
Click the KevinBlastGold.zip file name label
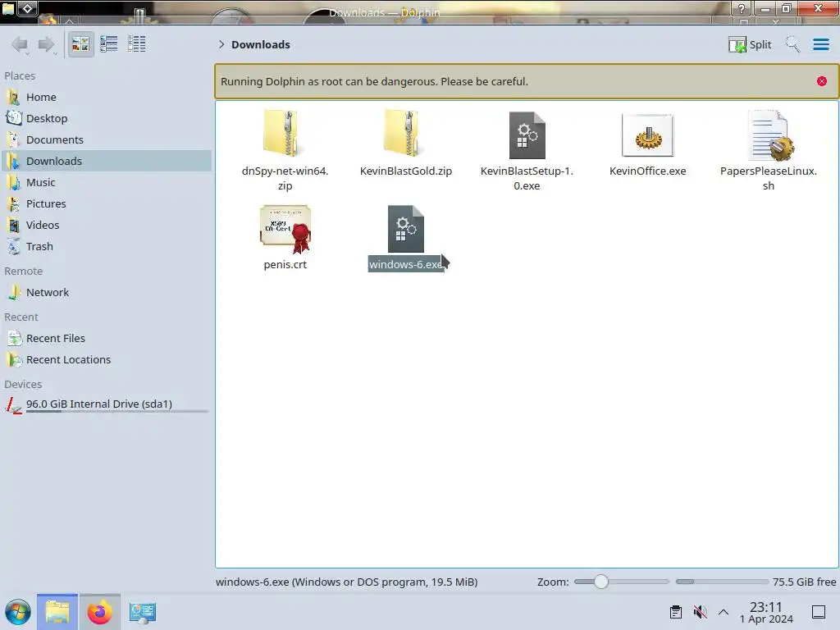405,171
